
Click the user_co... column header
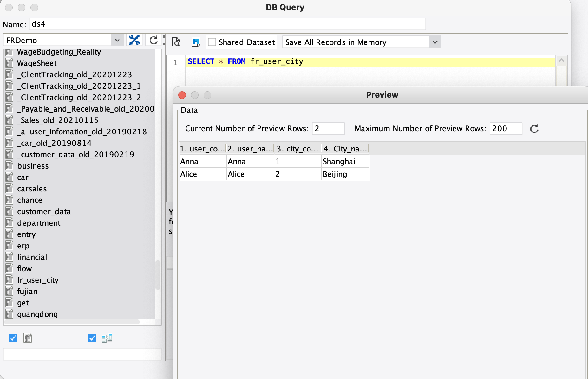203,149
